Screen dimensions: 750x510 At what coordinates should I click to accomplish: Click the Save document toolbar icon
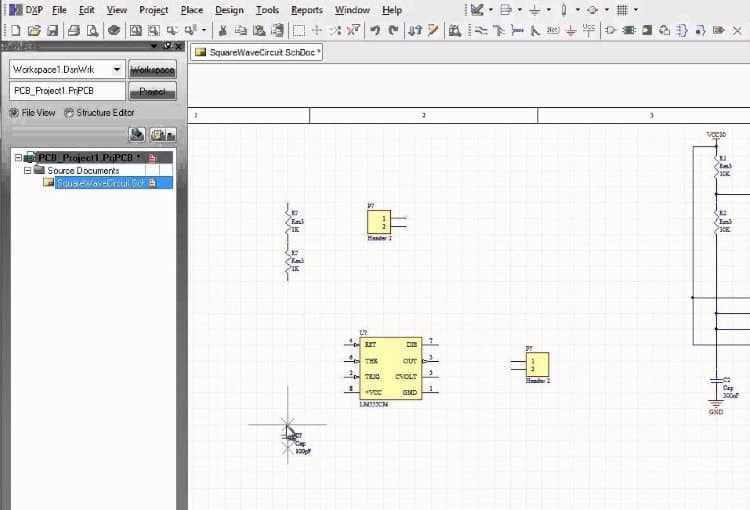pos(51,30)
